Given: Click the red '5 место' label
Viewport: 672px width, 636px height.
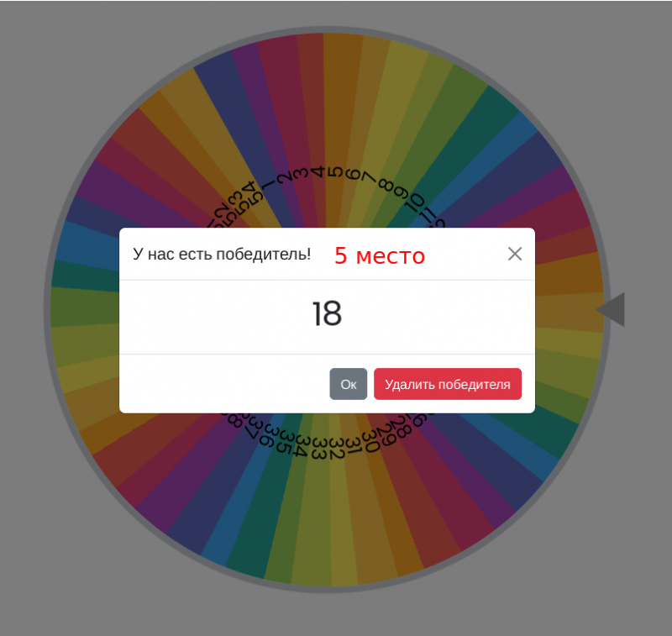Looking at the screenshot, I should click(x=380, y=255).
